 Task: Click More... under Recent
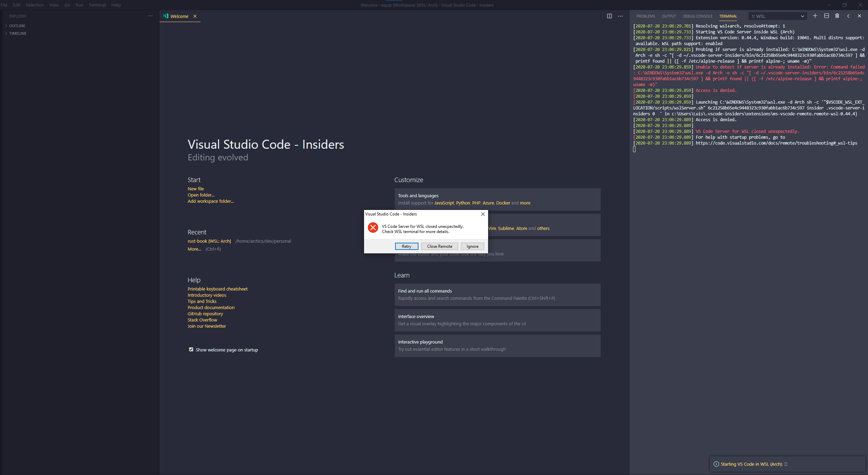coord(194,249)
